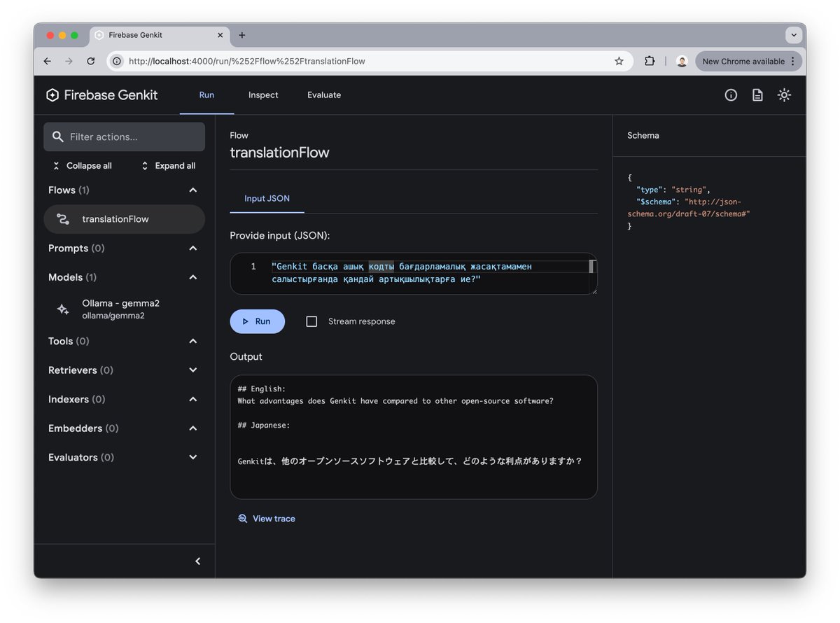
Task: Expand the Retrievers section
Action: click(193, 370)
